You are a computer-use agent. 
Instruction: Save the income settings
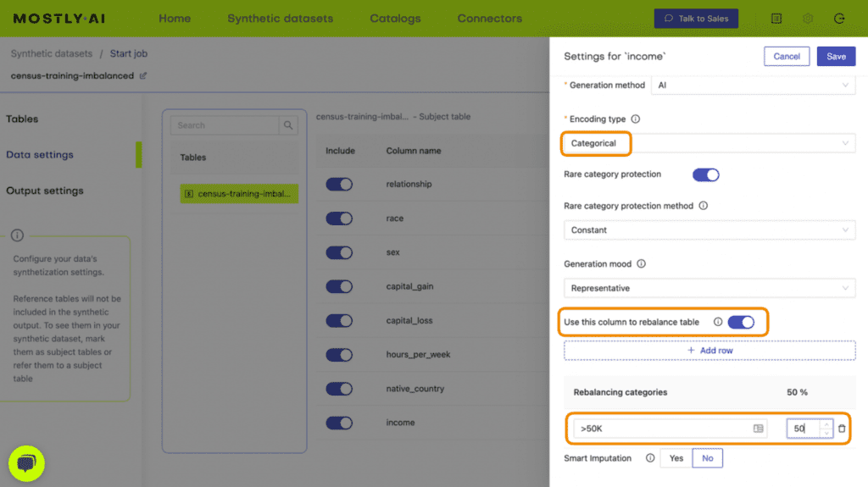point(836,57)
